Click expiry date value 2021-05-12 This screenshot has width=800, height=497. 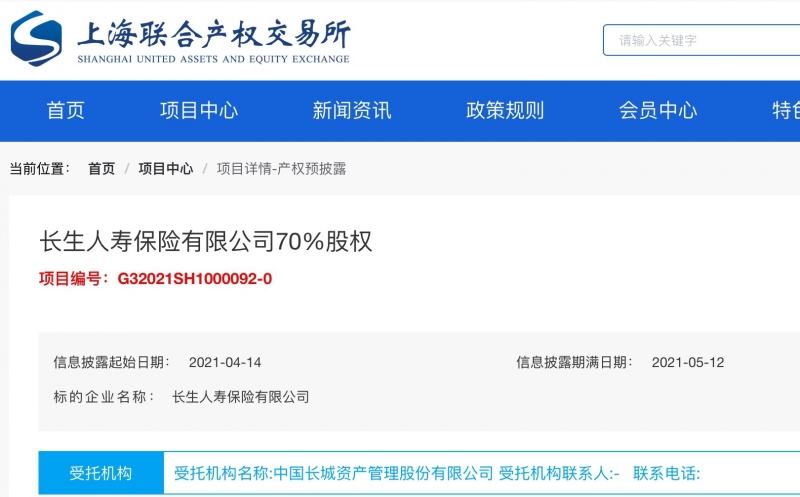click(x=688, y=362)
